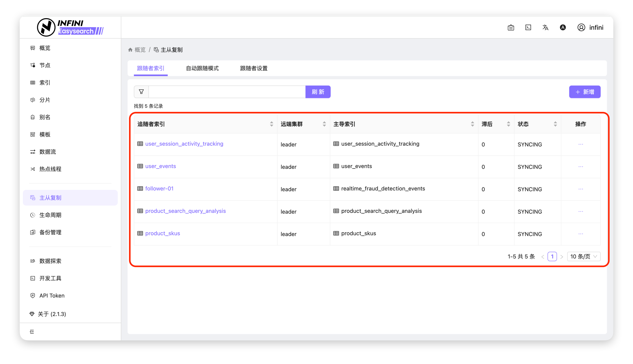Click the infini user avatar icon
Image resolution: width=633 pixels, height=364 pixels.
[581, 28]
